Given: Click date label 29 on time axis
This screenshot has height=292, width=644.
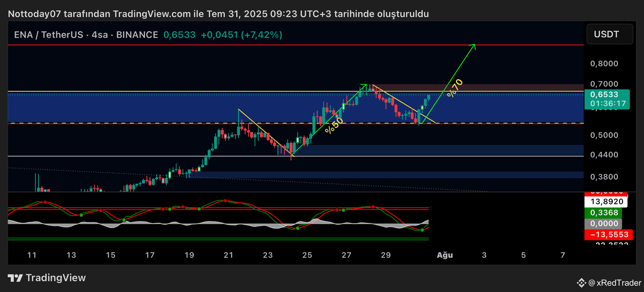Looking at the screenshot, I should click(386, 255).
